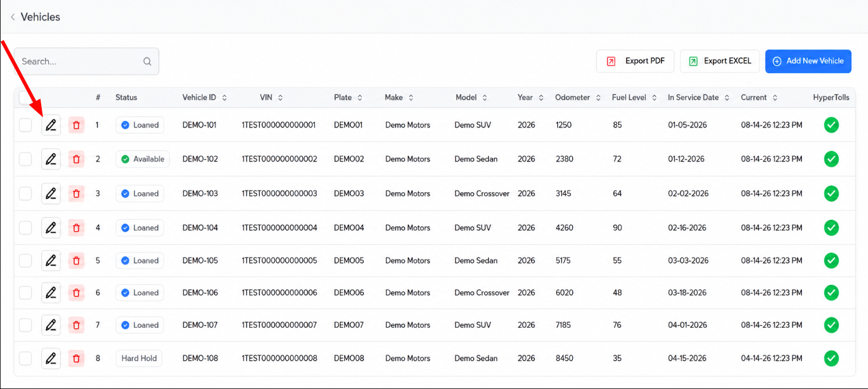Image resolution: width=868 pixels, height=389 pixels.
Task: Click the Demo Crossover cell for DEMO-103
Action: click(482, 193)
